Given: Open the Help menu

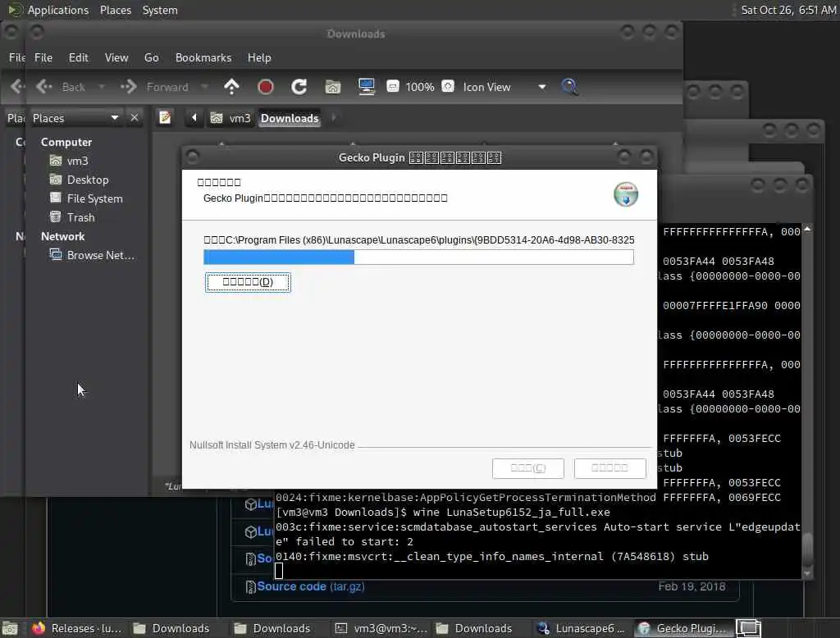Looking at the screenshot, I should click(259, 57).
